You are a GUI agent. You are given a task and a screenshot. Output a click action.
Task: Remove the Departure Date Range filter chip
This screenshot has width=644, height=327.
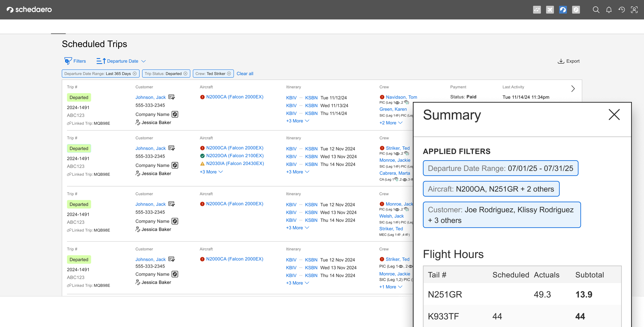pyautogui.click(x=135, y=74)
